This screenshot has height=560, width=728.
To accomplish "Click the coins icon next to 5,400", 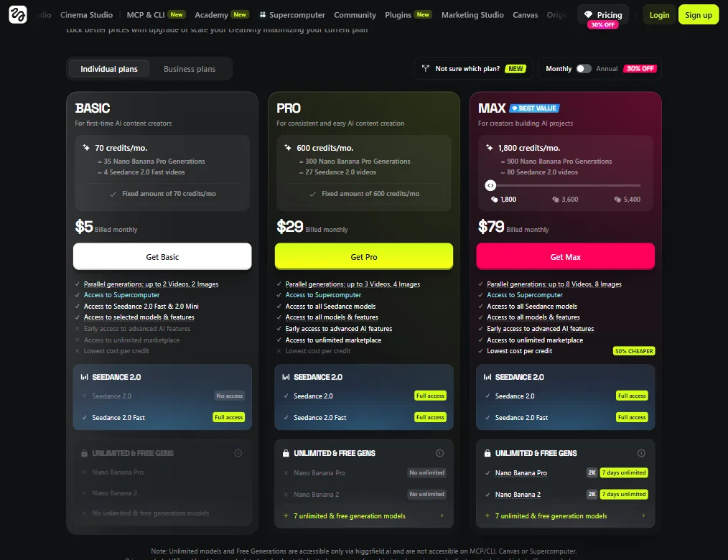I will [618, 199].
